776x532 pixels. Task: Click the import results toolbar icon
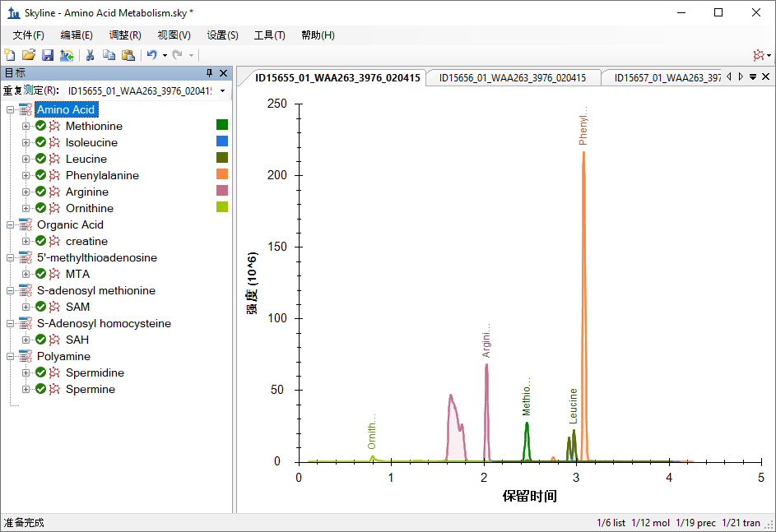pyautogui.click(x=67, y=55)
